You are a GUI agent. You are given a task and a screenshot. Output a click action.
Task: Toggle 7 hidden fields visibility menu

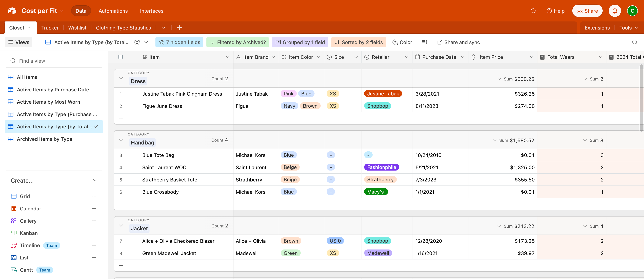179,42
